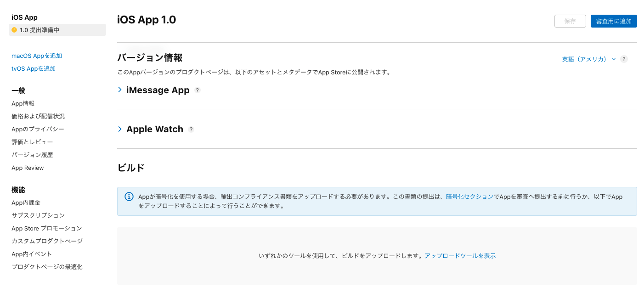Select サブスクリプション under 機能
Image resolution: width=644 pixels, height=298 pixels.
[38, 215]
